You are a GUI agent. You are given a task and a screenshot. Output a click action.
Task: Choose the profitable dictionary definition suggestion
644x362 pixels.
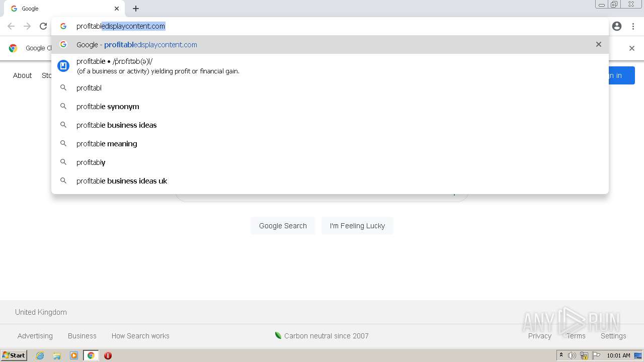point(330,66)
